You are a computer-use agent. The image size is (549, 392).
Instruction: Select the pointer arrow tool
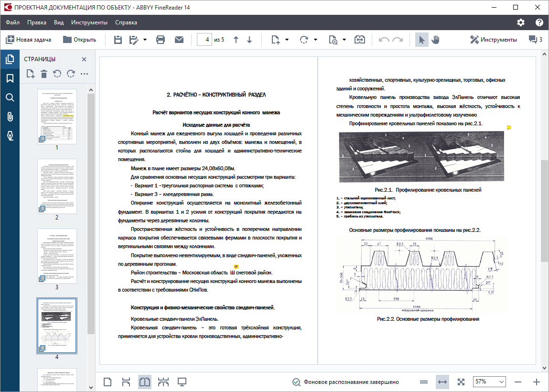[422, 40]
